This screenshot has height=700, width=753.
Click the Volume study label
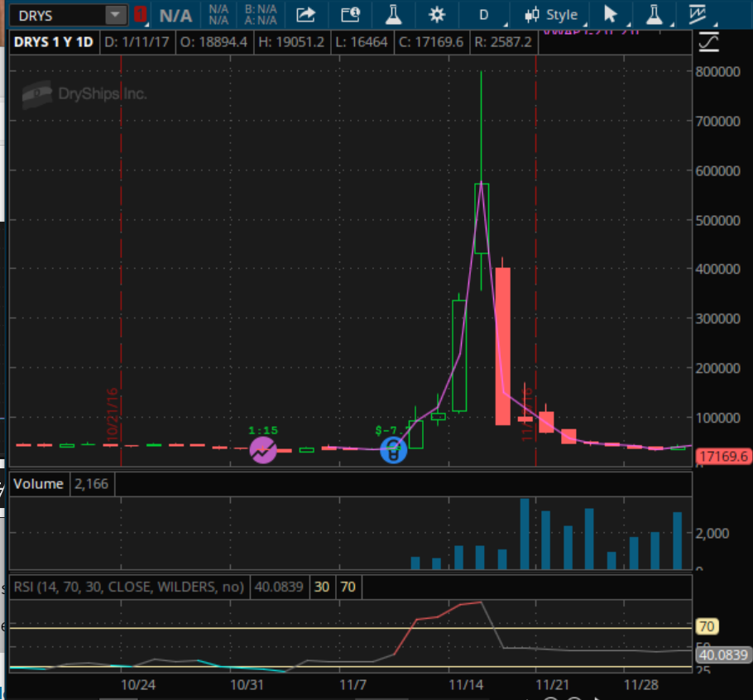pyautogui.click(x=38, y=484)
